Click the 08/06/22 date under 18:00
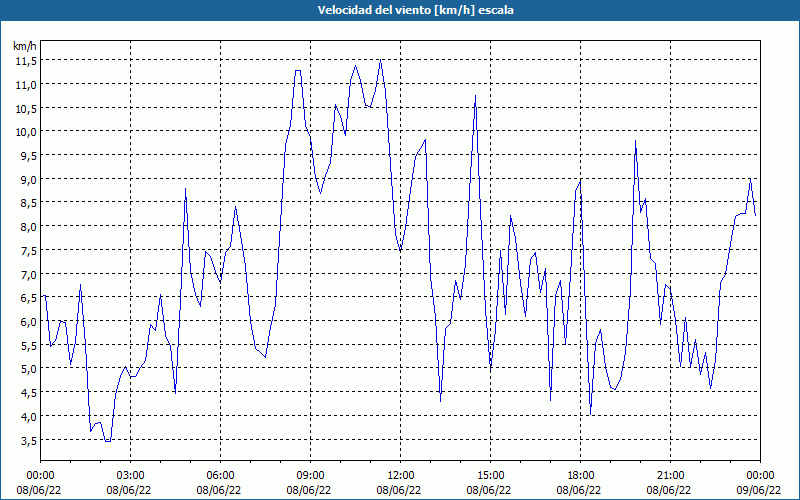Viewport: 800px width, 500px height. point(579,490)
